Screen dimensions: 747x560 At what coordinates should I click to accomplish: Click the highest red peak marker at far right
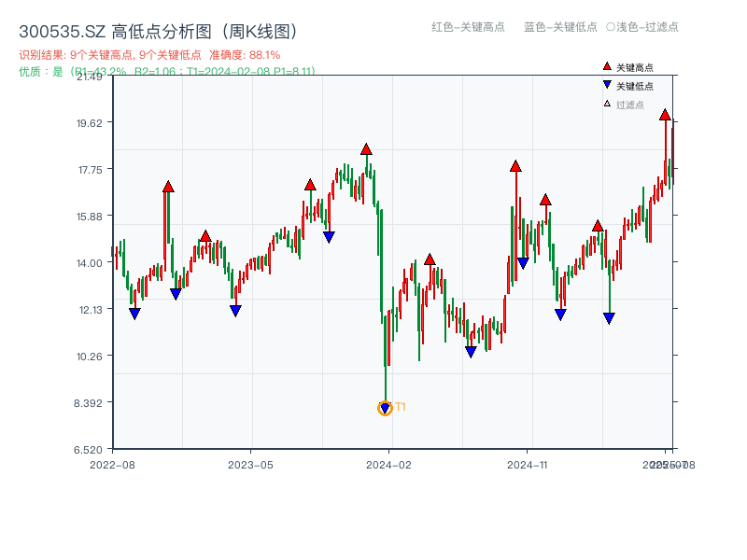click(665, 115)
